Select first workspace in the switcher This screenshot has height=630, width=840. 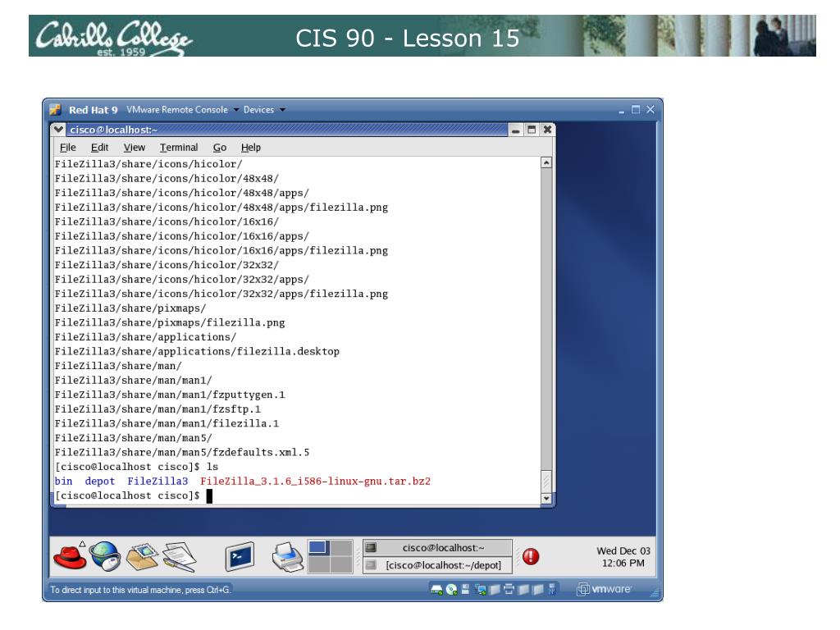318,548
